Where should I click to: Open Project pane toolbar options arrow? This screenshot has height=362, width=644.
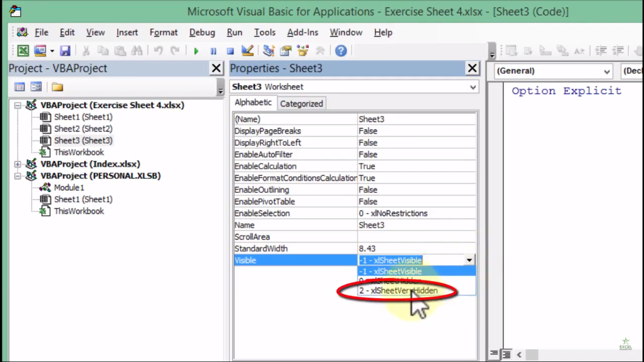220,87
